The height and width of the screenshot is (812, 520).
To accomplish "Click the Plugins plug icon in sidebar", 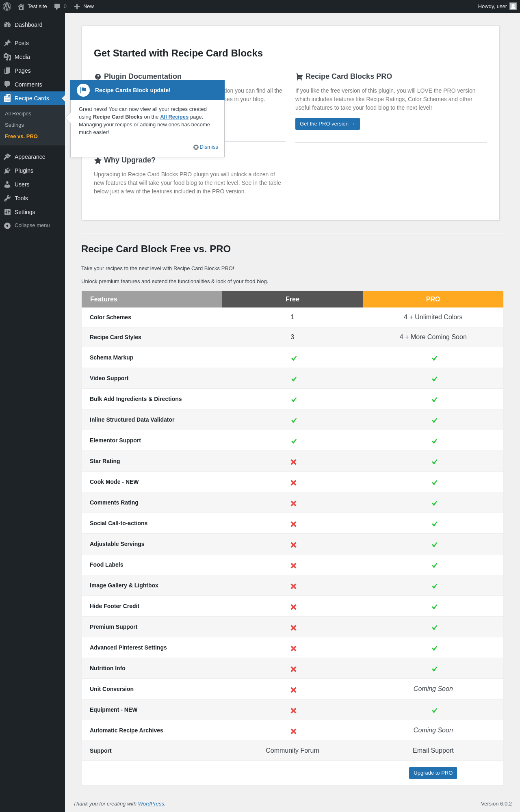I will pyautogui.click(x=7, y=171).
